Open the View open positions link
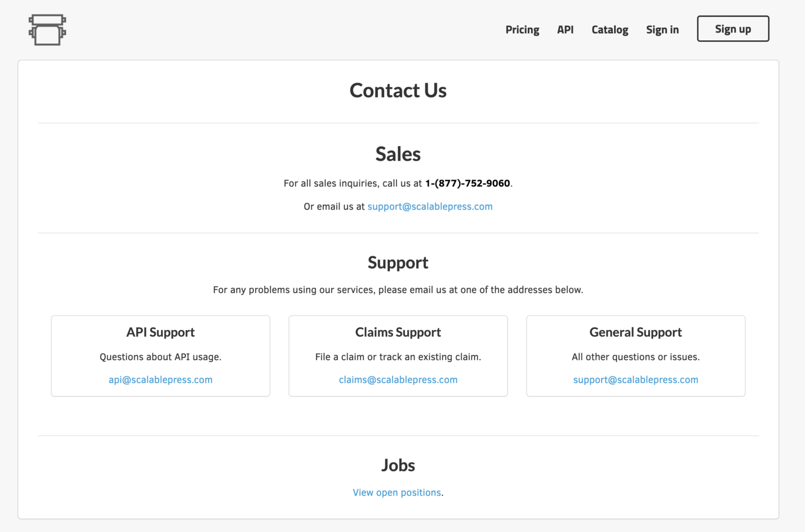This screenshot has width=805, height=532. tap(397, 493)
